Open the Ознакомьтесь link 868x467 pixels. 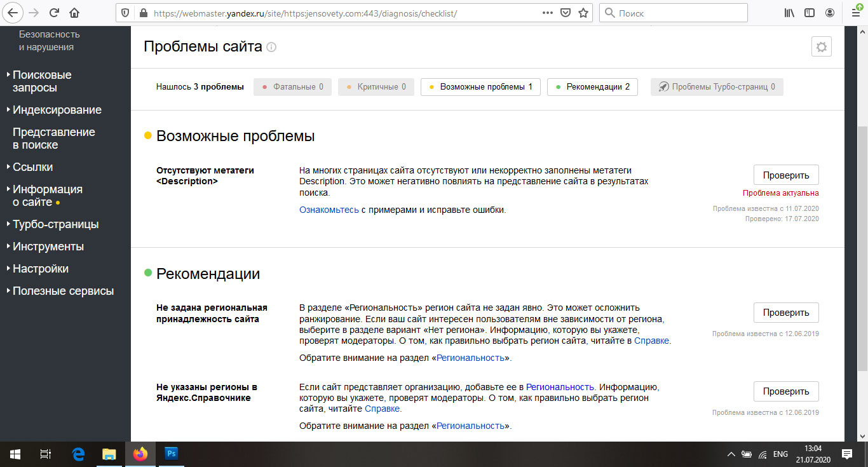tap(329, 210)
